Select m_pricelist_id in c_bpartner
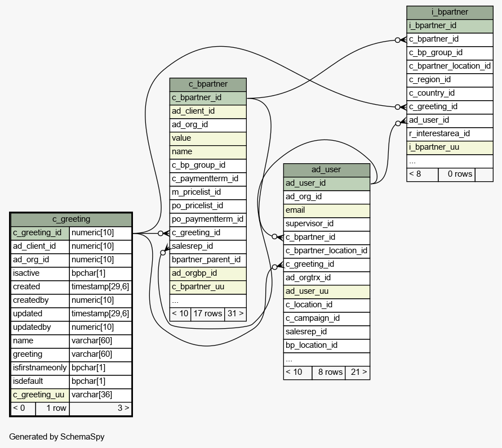Screen dimensions: 502x448 (208, 192)
